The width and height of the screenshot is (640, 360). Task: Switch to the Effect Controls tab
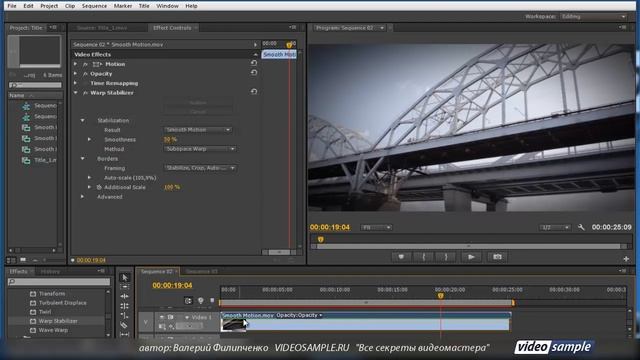click(x=172, y=28)
